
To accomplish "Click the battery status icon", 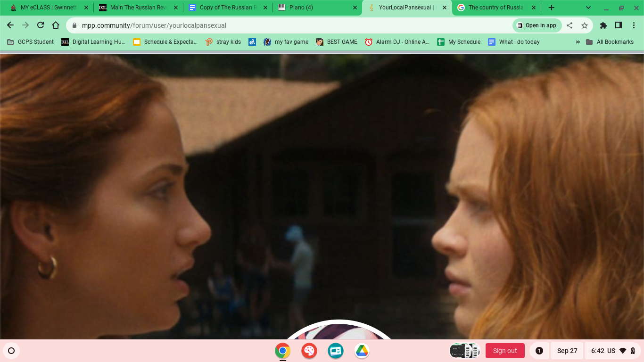I will pyautogui.click(x=633, y=351).
